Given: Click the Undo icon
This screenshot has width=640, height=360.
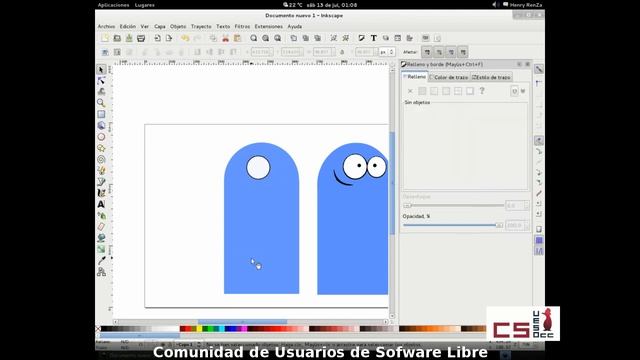Looking at the screenshot, I should click(x=185, y=38).
